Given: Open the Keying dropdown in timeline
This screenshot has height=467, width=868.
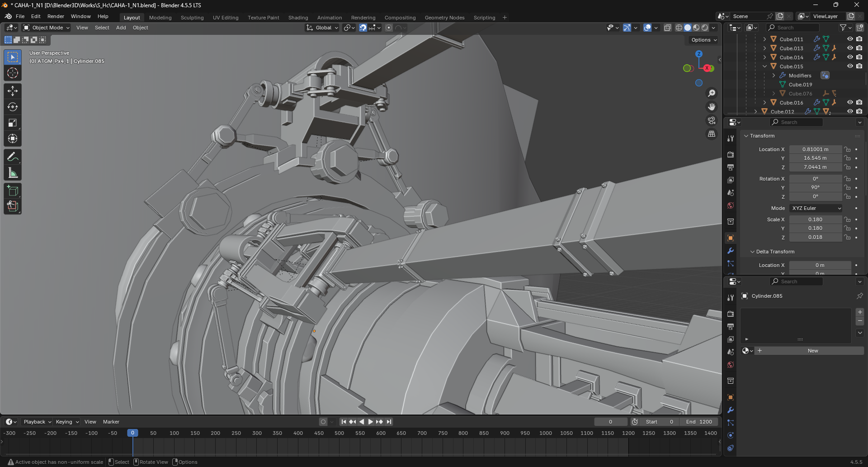Looking at the screenshot, I should click(67, 422).
